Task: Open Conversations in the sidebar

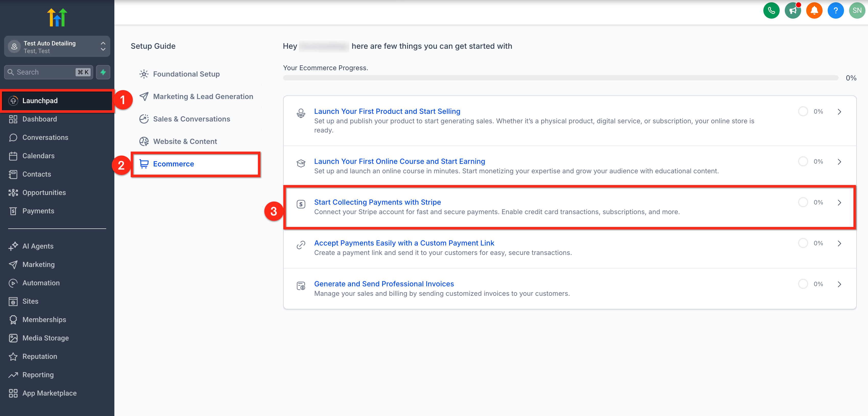Action: click(x=45, y=137)
